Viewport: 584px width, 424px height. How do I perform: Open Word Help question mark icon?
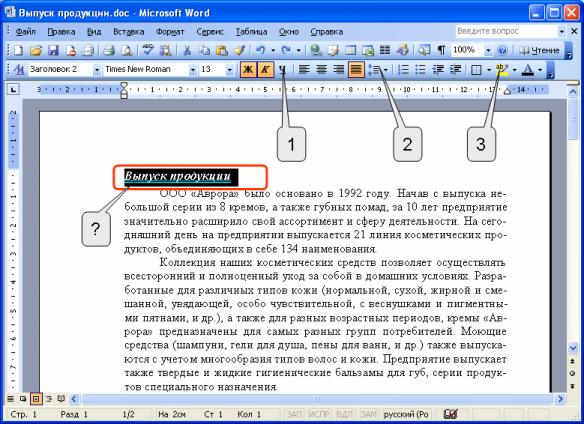[502, 50]
